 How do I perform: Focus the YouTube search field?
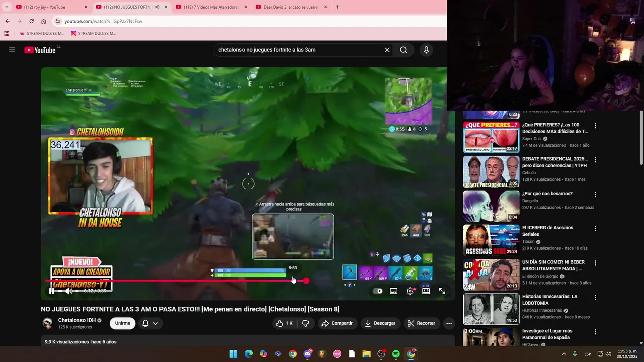pyautogui.click(x=299, y=50)
